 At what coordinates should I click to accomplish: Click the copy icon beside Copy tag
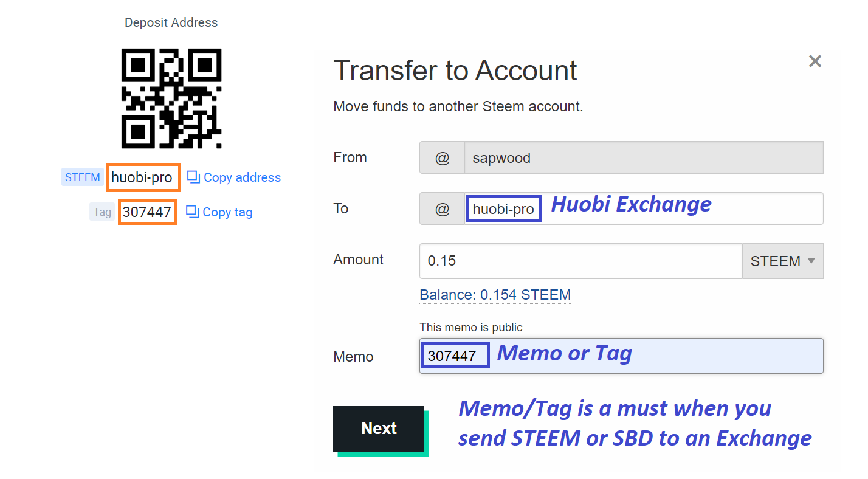pos(192,212)
